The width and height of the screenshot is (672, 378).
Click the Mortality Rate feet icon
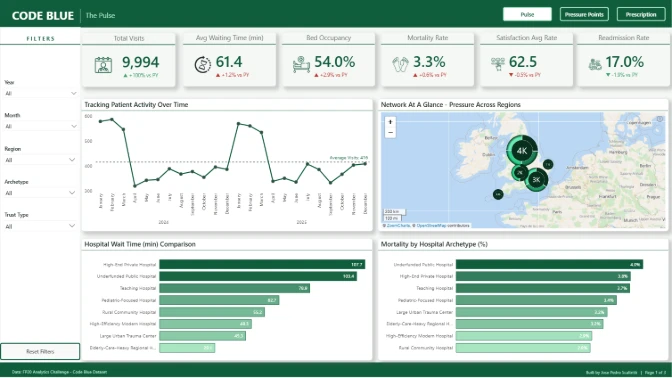400,65
